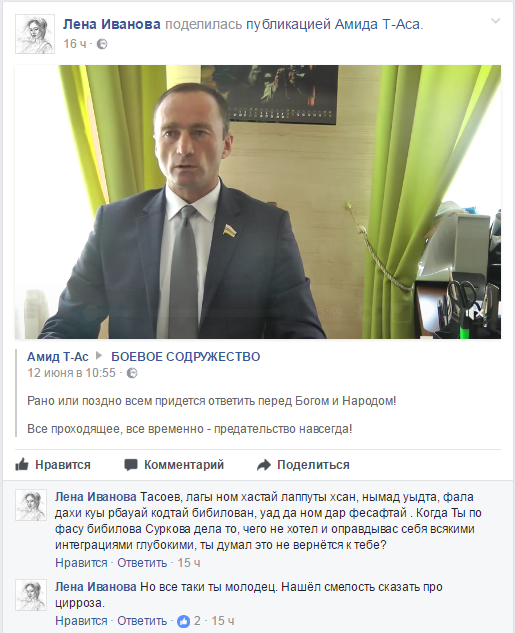
Task: Click the Поделиться text button
Action: click(313, 465)
